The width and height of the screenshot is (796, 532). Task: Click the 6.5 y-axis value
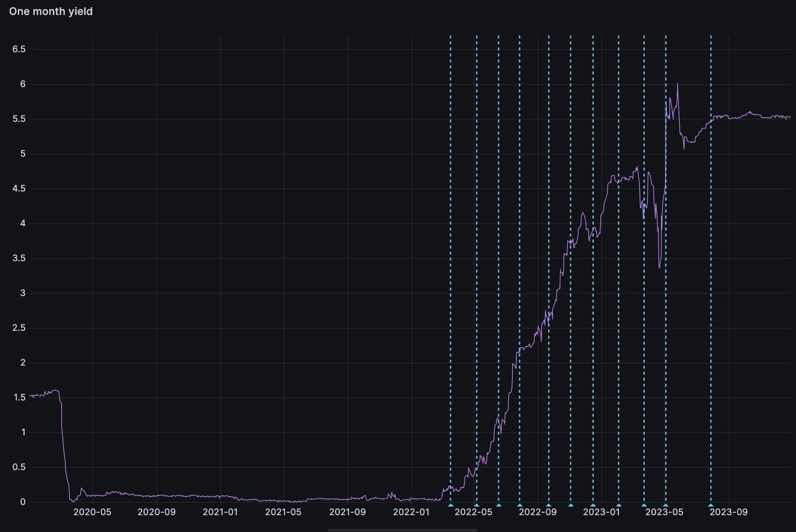[x=19, y=49]
